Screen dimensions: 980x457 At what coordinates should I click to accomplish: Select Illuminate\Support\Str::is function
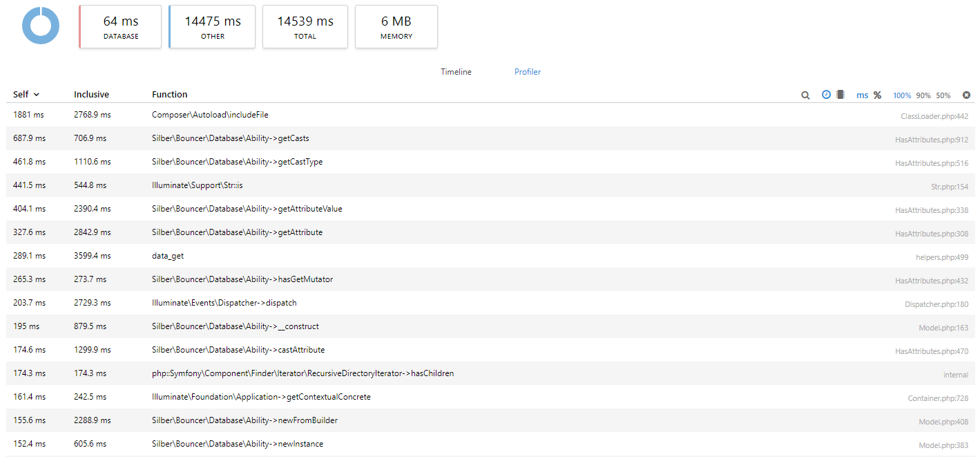(x=198, y=185)
